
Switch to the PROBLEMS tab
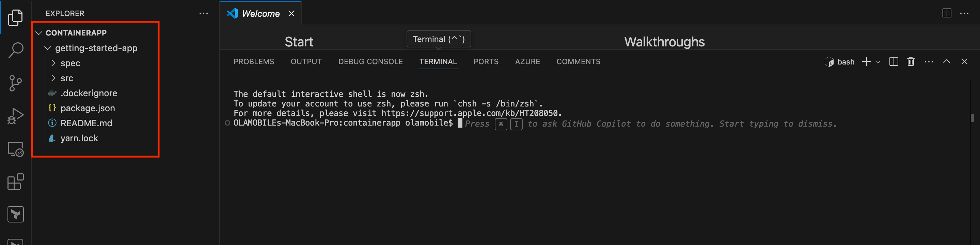pos(254,62)
